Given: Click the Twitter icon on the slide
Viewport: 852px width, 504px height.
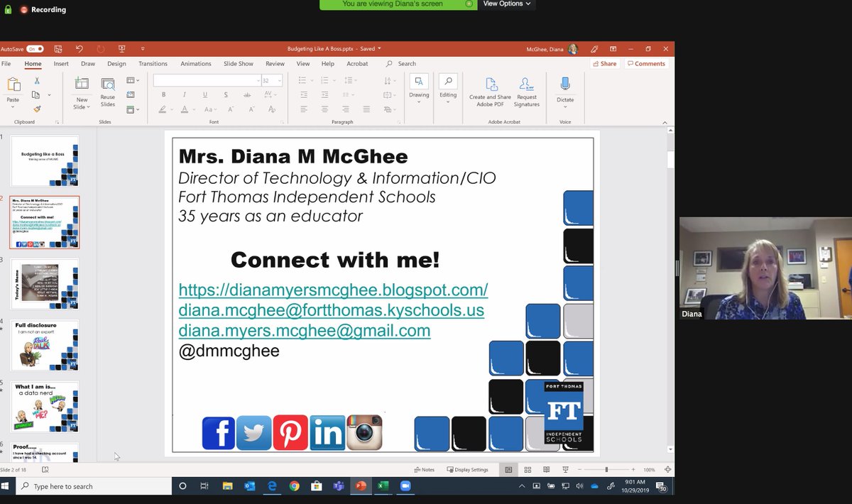Looking at the screenshot, I should click(254, 433).
